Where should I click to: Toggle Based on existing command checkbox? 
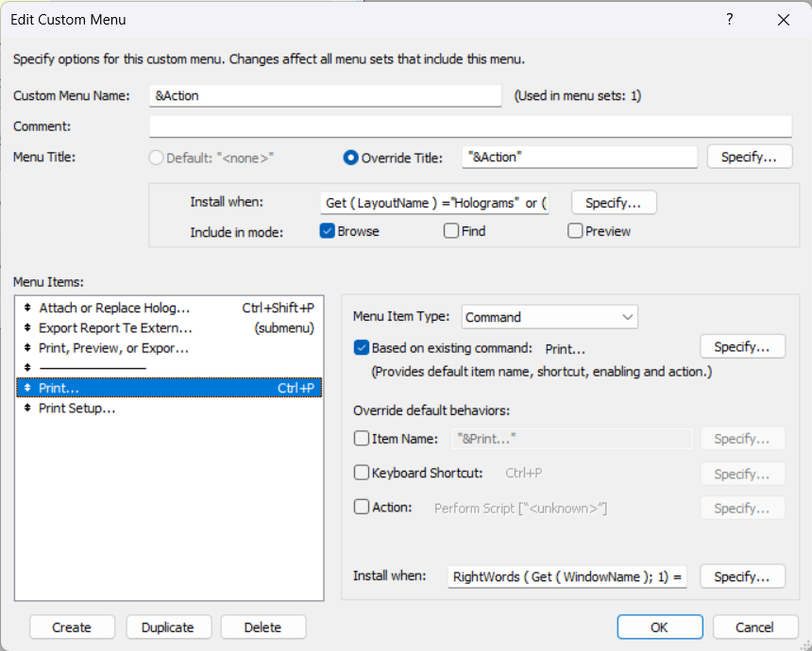coord(361,347)
